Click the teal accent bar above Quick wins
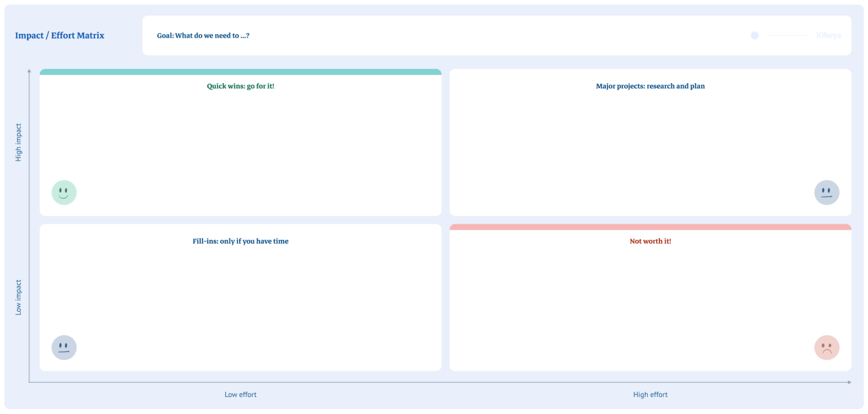Viewport: 868px width, 414px height. (240, 71)
